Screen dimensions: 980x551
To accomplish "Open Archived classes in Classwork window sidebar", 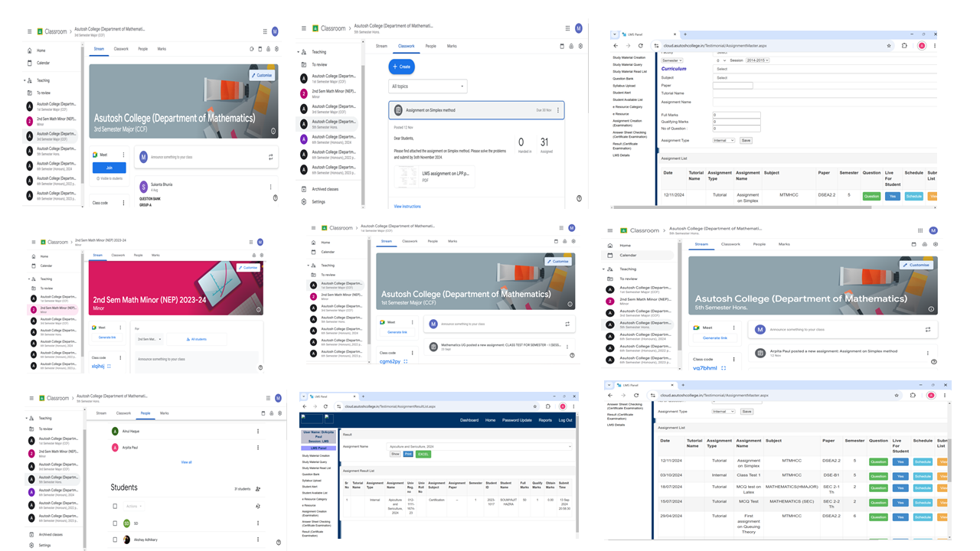I will click(x=325, y=189).
